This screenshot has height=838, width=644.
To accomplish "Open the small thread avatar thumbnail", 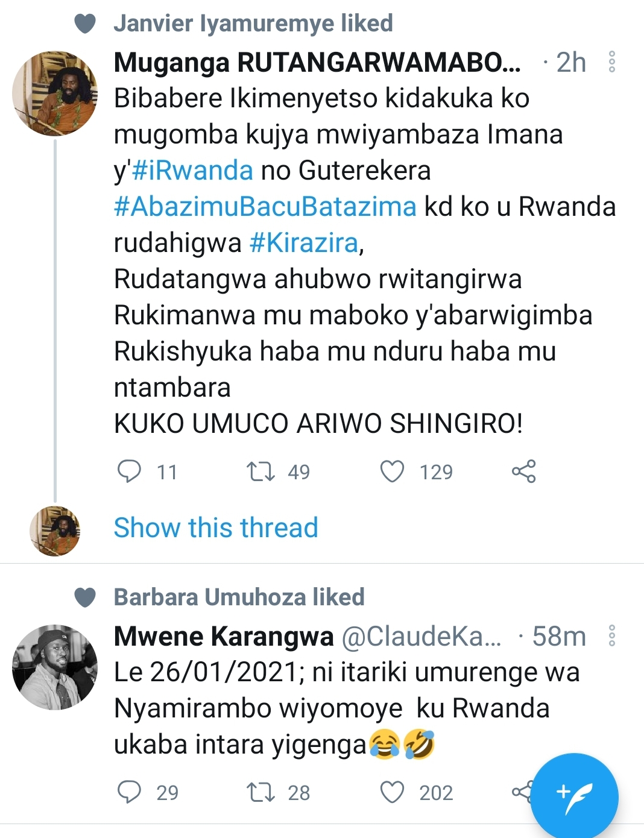I will point(55,531).
